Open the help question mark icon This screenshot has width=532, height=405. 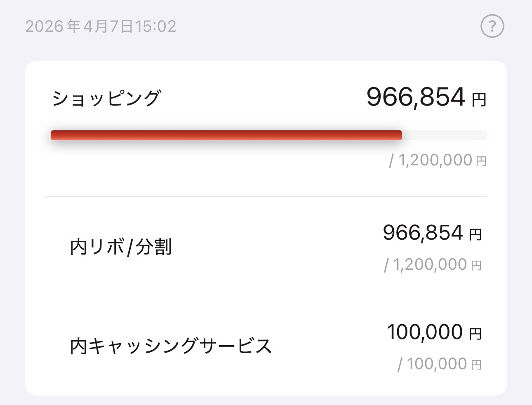click(492, 26)
